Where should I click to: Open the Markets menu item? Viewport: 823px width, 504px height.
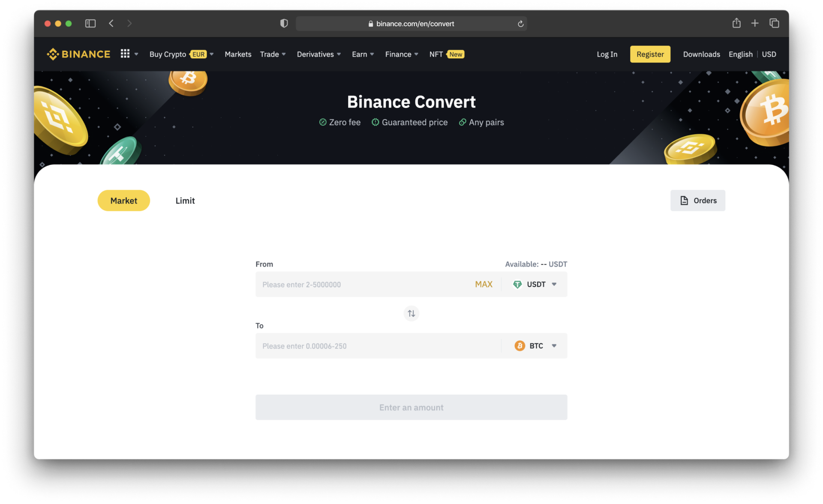(x=238, y=54)
